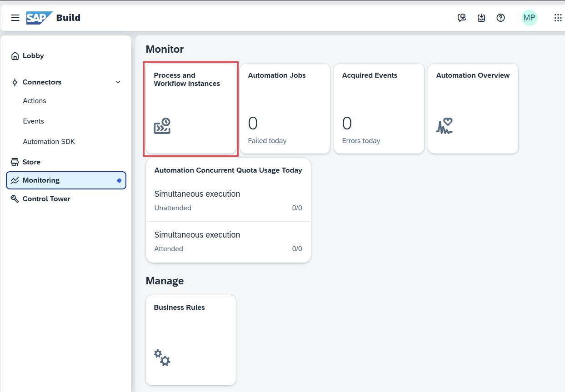Click the SAP logo
The width and height of the screenshot is (565, 392).
39,18
